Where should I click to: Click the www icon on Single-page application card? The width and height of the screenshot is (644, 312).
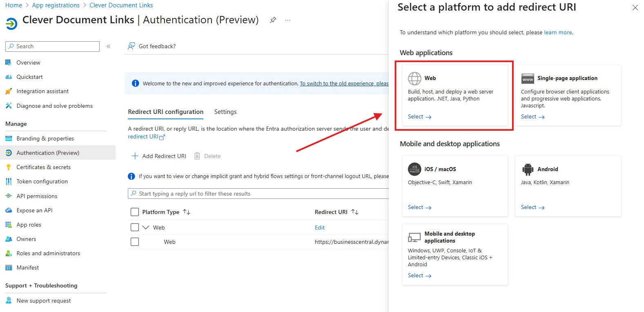click(528, 78)
